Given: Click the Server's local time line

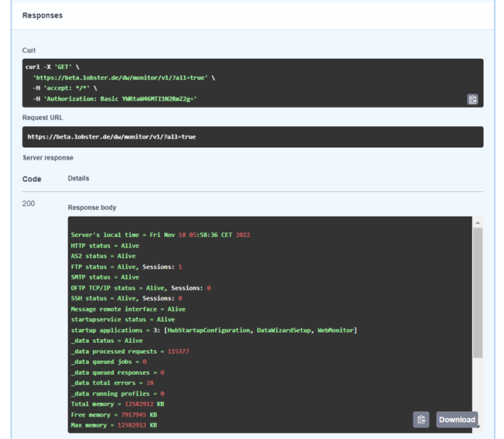Looking at the screenshot, I should (160, 235).
